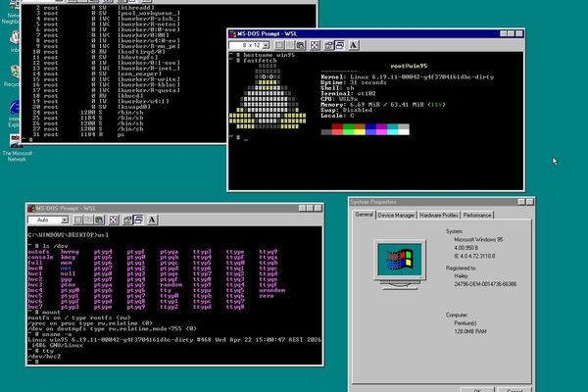Click the Paste icon in the fastfetch window
Screen dimensions: 588x392
click(301, 46)
